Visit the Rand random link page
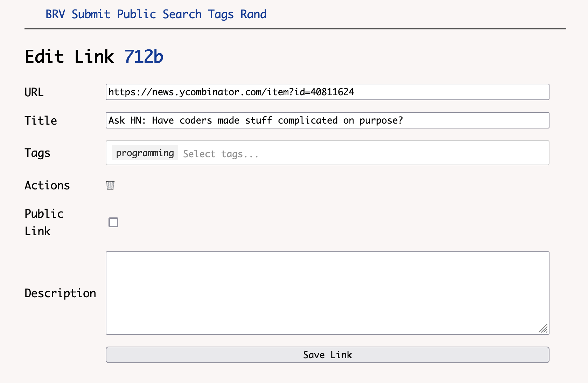The height and width of the screenshot is (383, 588). pos(253,14)
